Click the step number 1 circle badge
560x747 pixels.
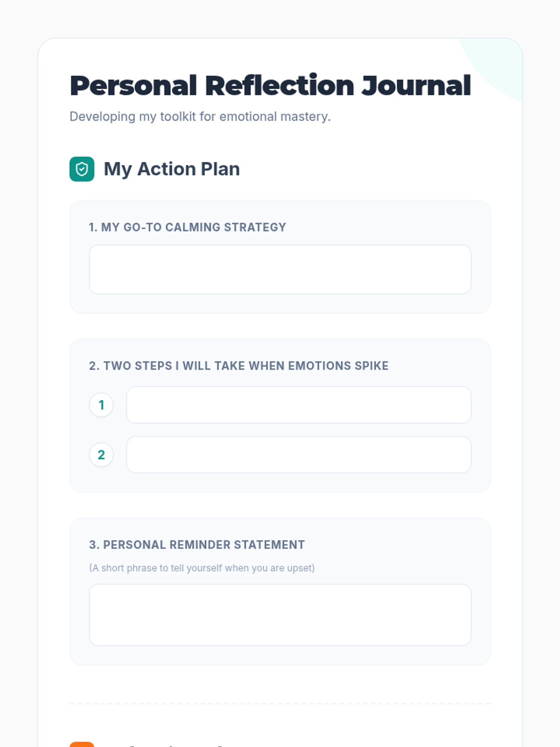click(101, 405)
